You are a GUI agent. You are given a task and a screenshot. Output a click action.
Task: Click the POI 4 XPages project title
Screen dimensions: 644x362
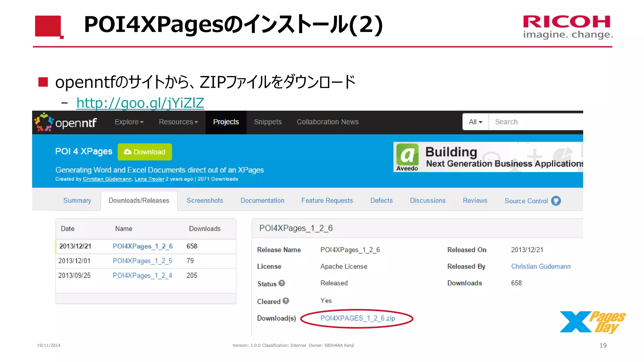[x=84, y=151]
